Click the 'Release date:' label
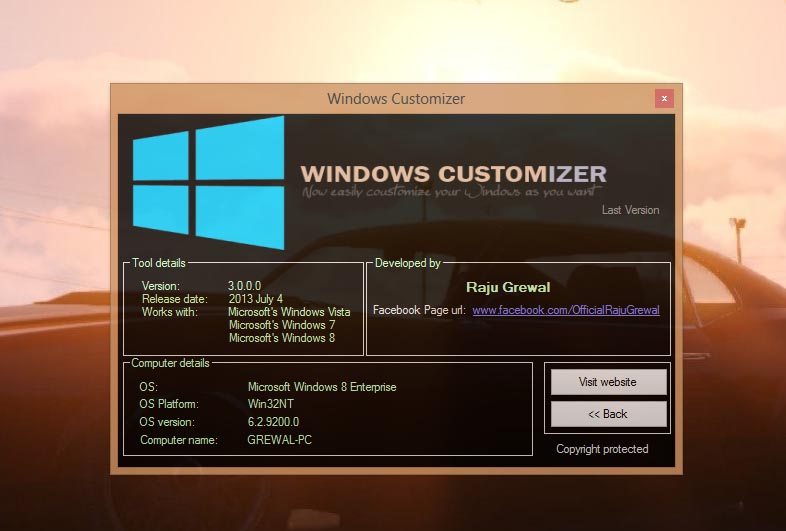Image resolution: width=786 pixels, height=531 pixels. coord(174,299)
